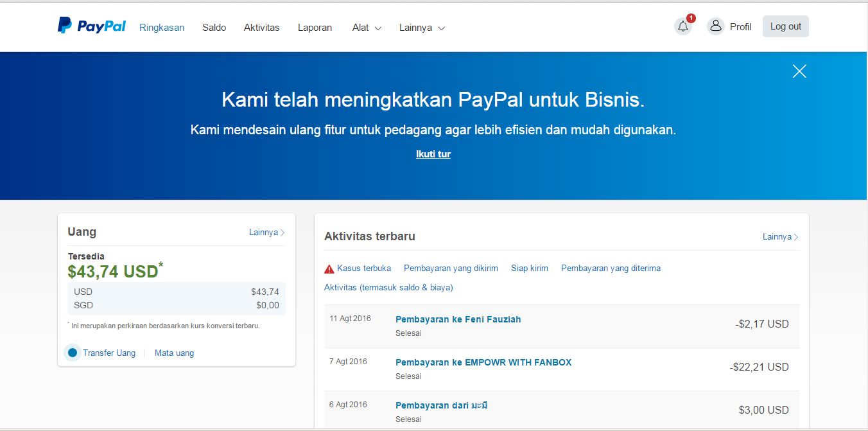The height and width of the screenshot is (431, 868).
Task: Click the Transfer Uang link
Action: point(109,353)
